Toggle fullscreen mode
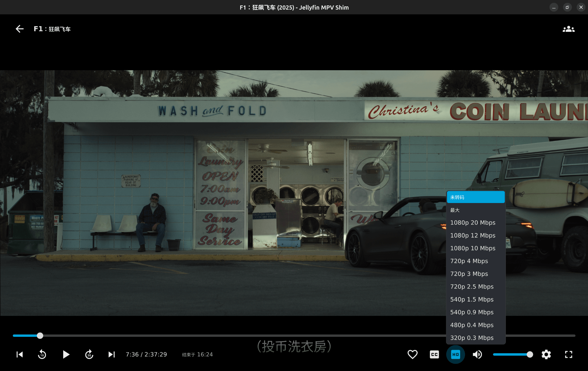 coord(568,354)
